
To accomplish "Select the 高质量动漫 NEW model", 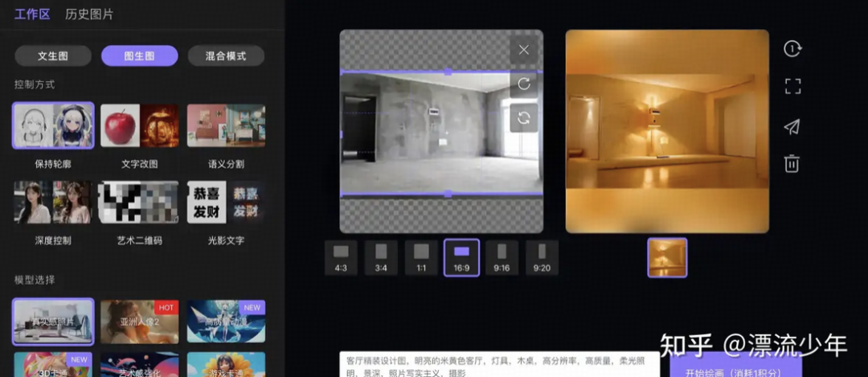I will pos(226,322).
